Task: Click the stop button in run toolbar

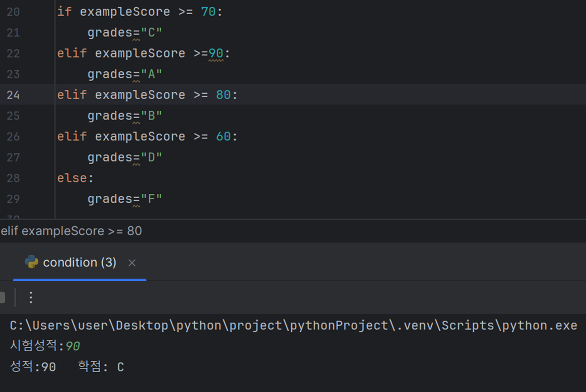Action: [x=2, y=298]
